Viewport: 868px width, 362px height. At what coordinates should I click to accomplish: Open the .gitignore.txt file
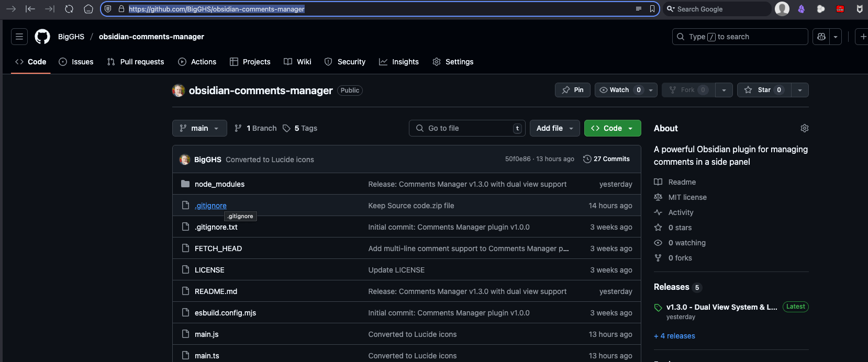click(216, 227)
